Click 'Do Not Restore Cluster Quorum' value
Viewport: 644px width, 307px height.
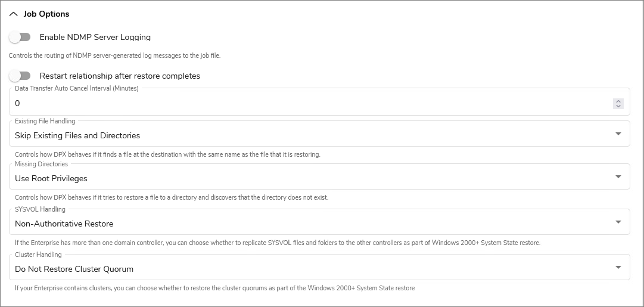[x=74, y=269]
